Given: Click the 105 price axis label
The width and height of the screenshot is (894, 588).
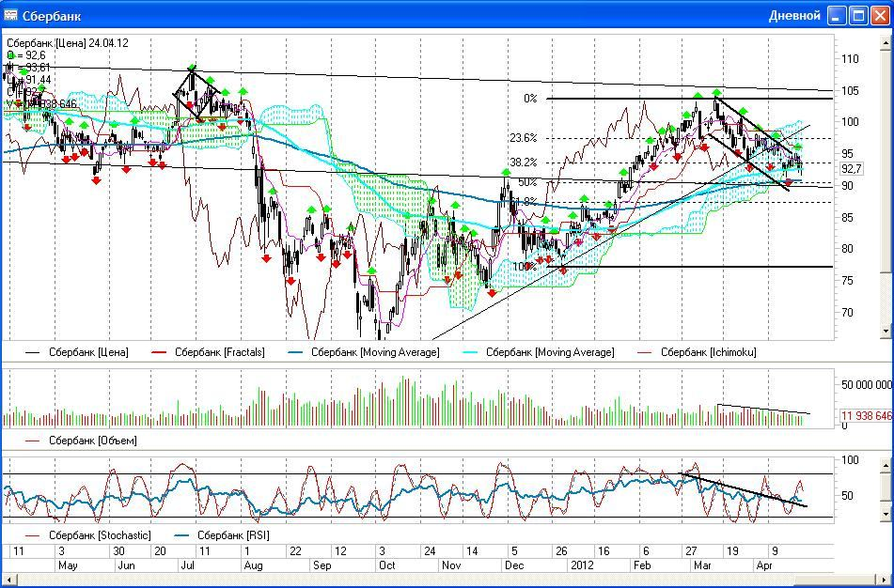Looking at the screenshot, I should click(x=850, y=91).
